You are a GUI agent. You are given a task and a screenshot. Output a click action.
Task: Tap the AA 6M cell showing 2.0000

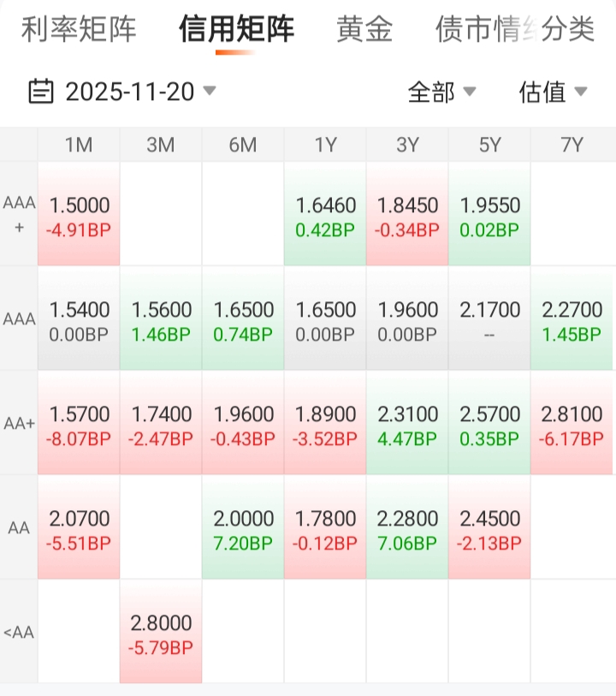(x=243, y=529)
